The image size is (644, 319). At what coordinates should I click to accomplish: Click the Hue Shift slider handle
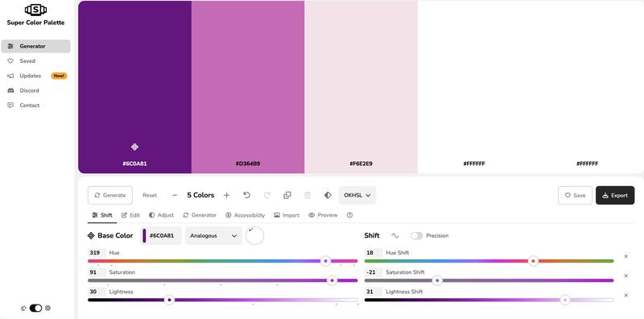pyautogui.click(x=533, y=261)
